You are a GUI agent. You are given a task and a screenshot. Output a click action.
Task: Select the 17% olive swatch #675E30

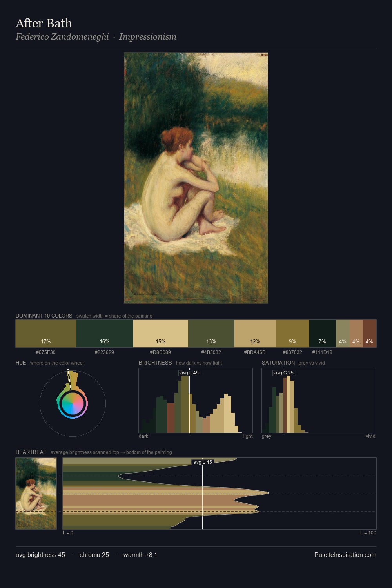pos(46,334)
